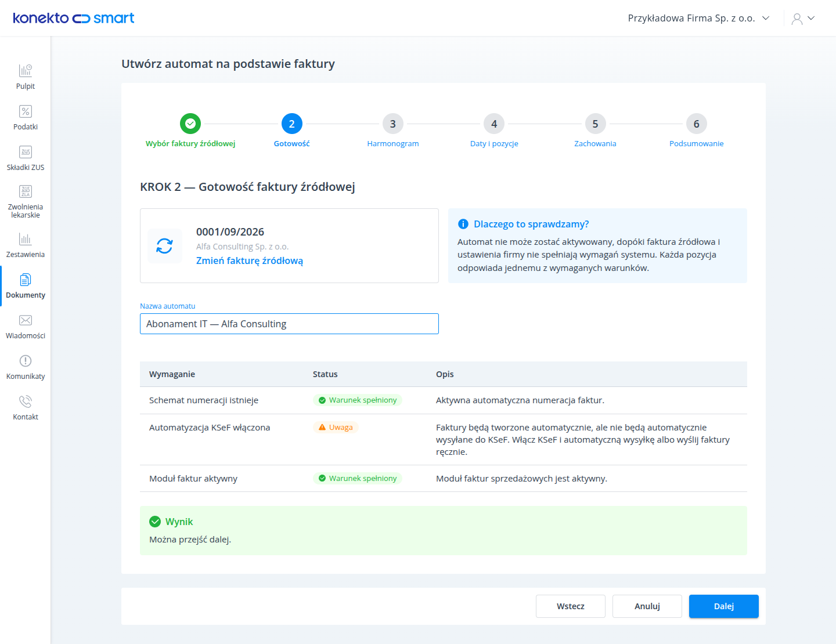Click the Alfa Consulting Sp. z o.o. text
This screenshot has width=836, height=644.
(x=242, y=247)
